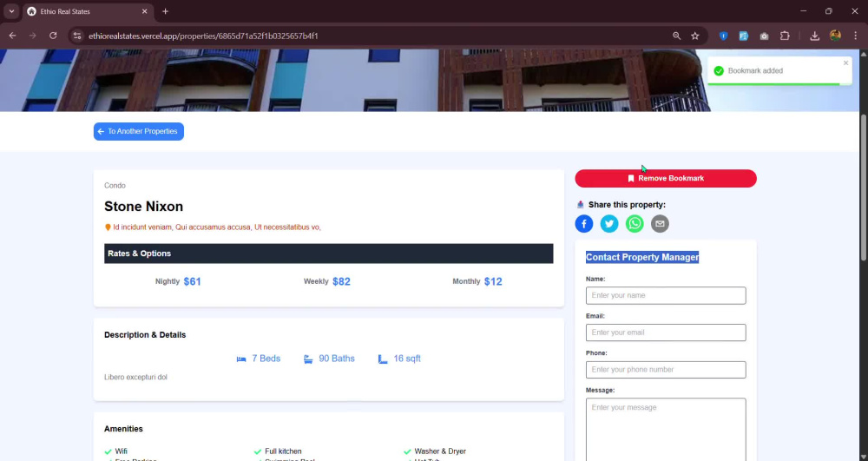The image size is (868, 461).
Task: Click the 90 Baths detail
Action: tap(329, 359)
